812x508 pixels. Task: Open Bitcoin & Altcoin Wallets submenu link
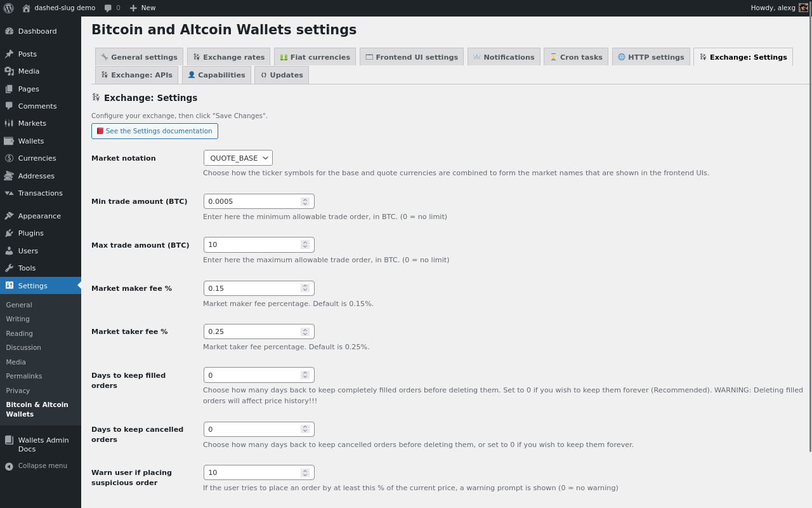point(37,409)
